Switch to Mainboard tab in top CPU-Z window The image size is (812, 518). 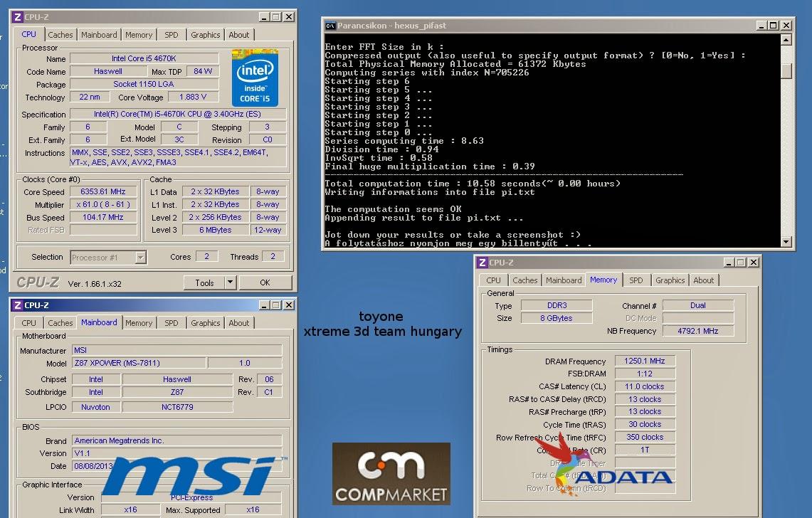(x=99, y=35)
